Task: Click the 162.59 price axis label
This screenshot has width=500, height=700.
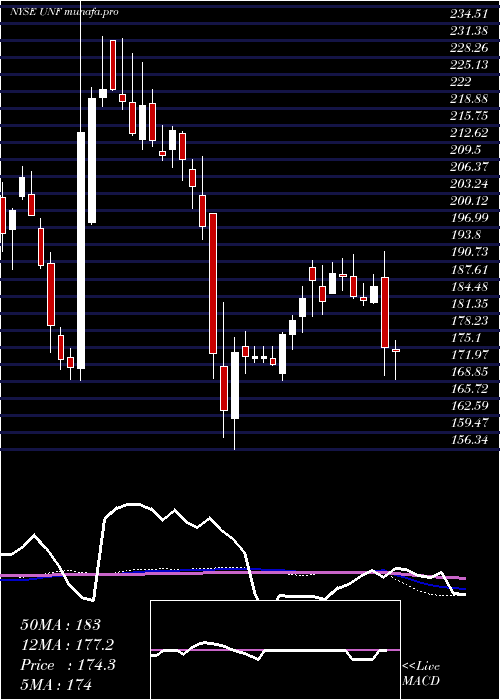Action: 468,405
